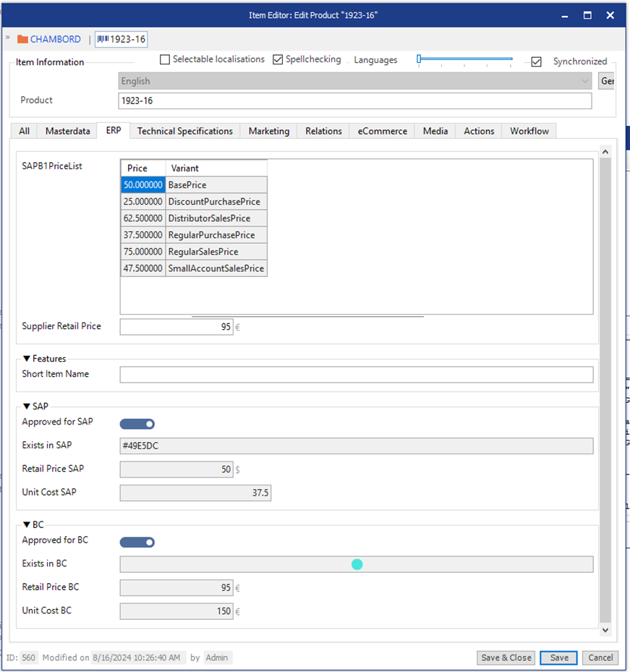Click the Price column header
Viewport: 630px width, 672px height.
pyautogui.click(x=143, y=168)
